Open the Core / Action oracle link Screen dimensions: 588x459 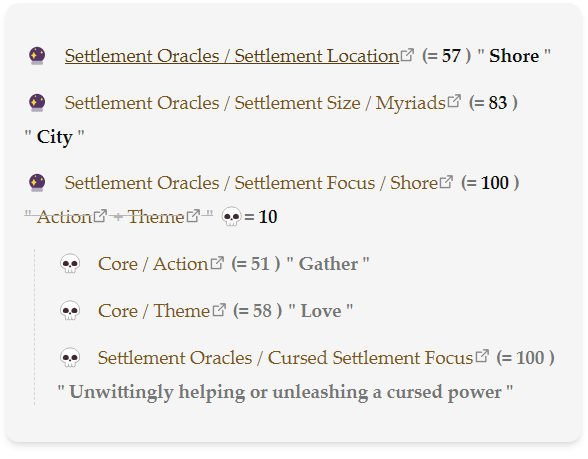tap(153, 264)
